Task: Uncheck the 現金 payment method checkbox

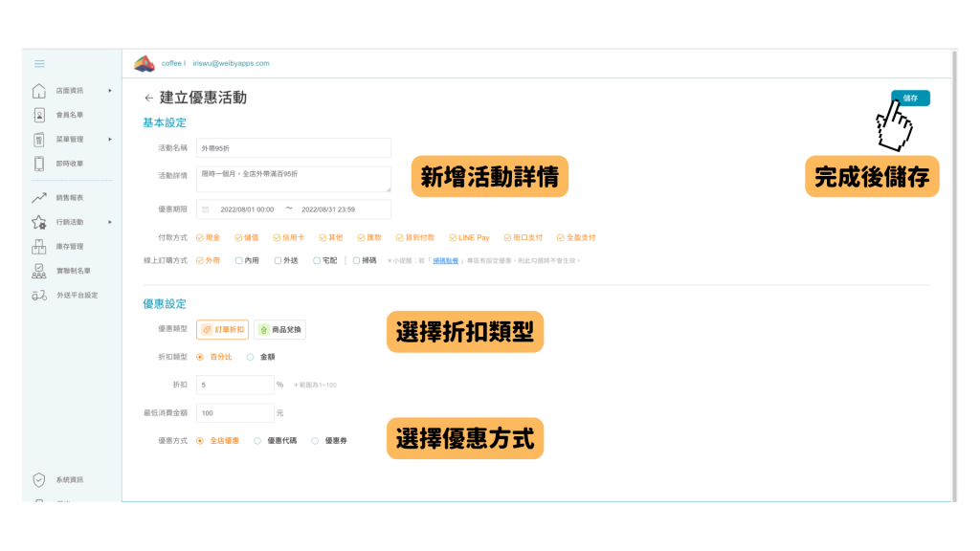Action: pos(199,237)
